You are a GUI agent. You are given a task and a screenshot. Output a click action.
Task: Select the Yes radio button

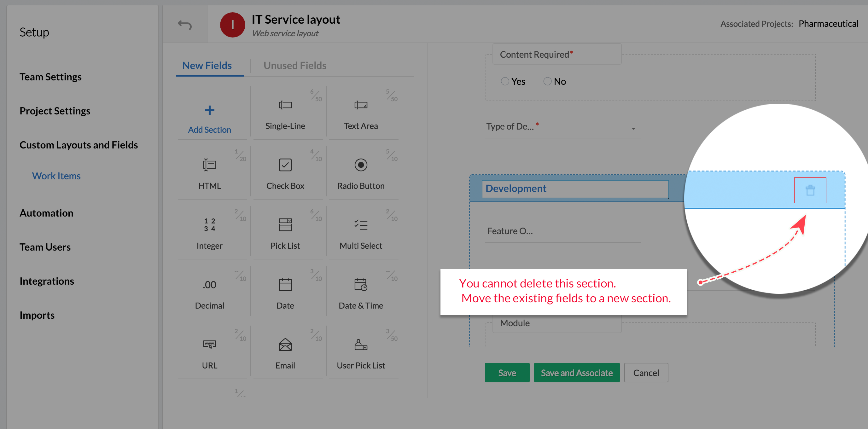click(504, 81)
